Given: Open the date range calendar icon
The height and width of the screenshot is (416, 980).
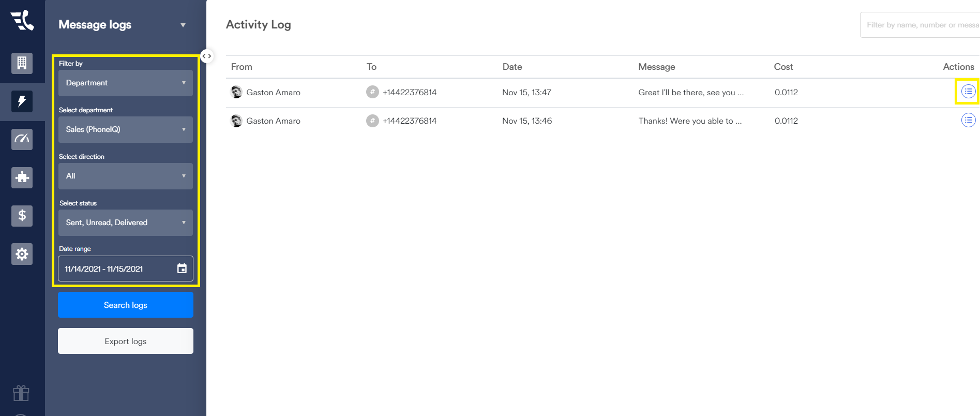Looking at the screenshot, I should 182,269.
